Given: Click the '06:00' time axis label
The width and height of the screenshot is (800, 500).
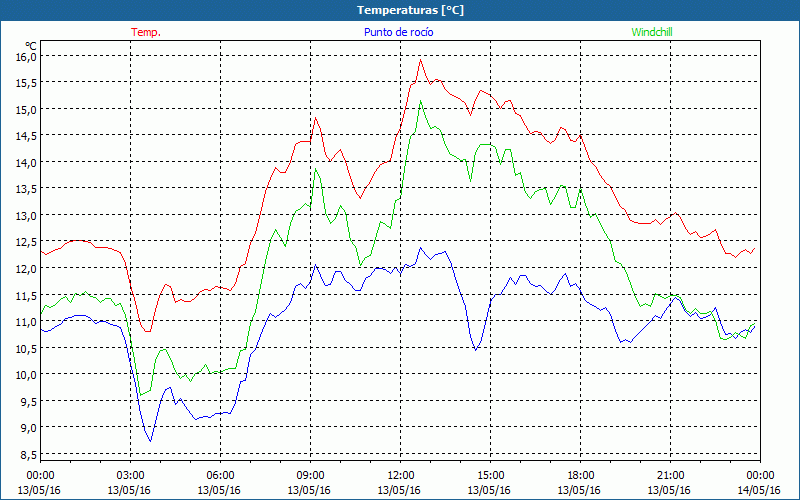Looking at the screenshot, I should pyautogui.click(x=220, y=476).
